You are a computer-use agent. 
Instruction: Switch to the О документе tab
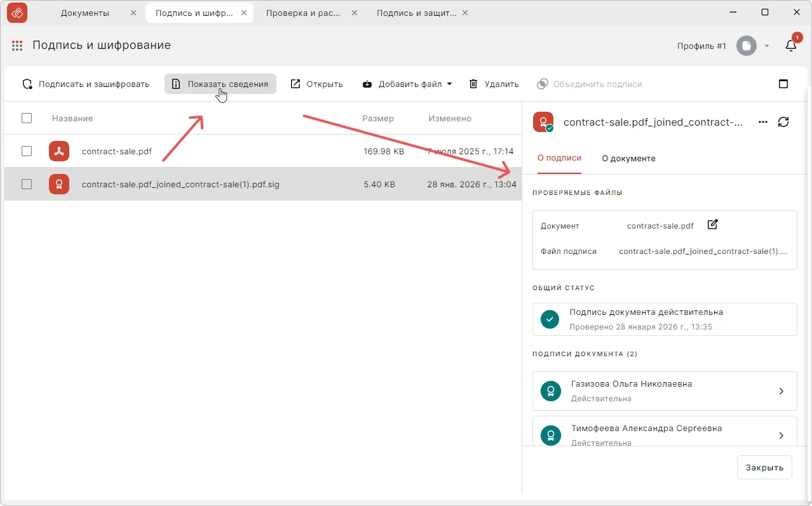tap(628, 158)
